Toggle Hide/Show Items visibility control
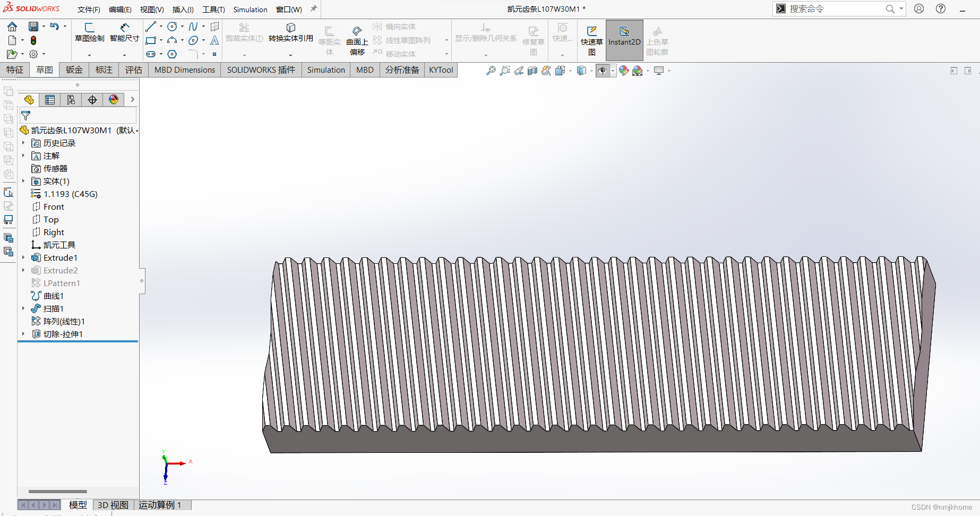This screenshot has height=516, width=980. [x=603, y=70]
